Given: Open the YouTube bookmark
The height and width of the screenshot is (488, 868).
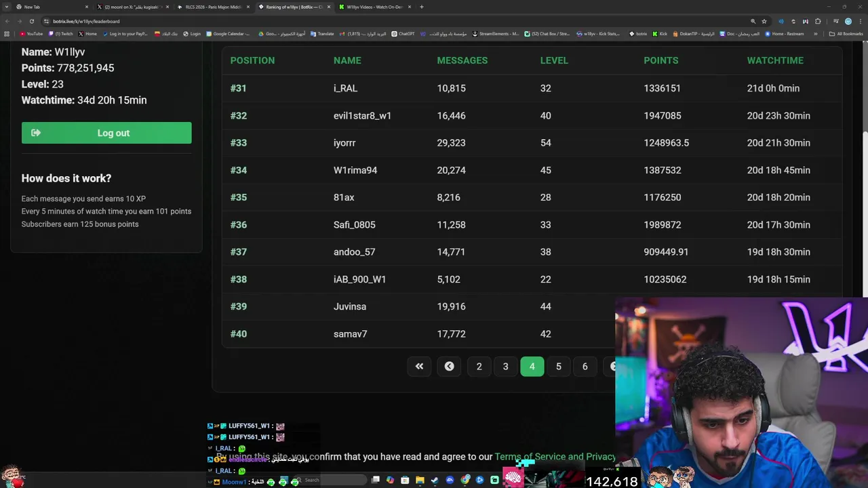Looking at the screenshot, I should coord(31,34).
